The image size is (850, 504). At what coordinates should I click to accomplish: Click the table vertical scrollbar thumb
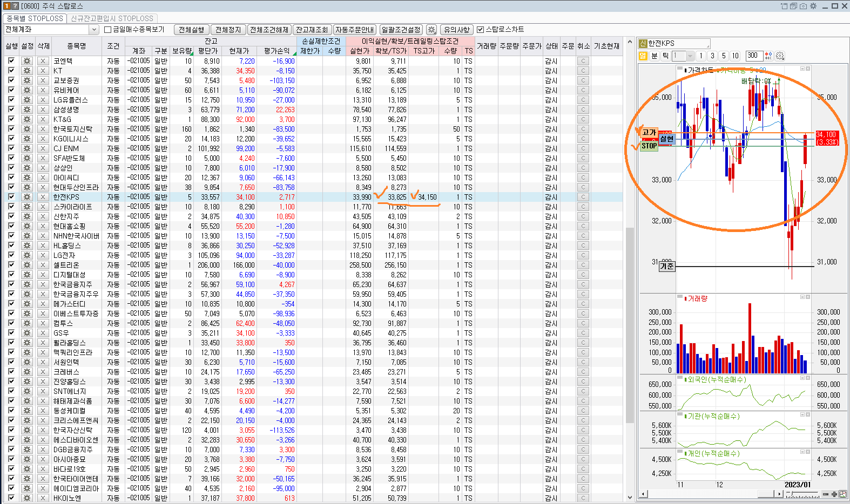pos(630,325)
